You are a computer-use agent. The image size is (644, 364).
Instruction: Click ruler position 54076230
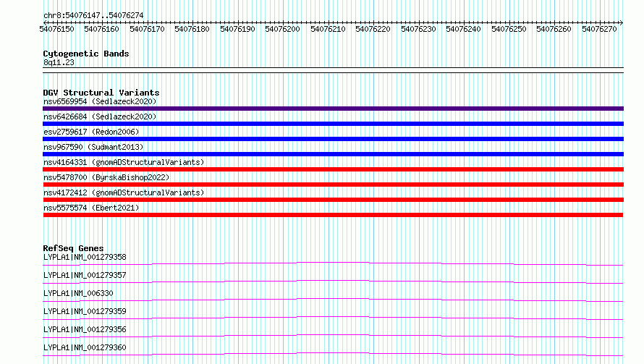click(418, 29)
